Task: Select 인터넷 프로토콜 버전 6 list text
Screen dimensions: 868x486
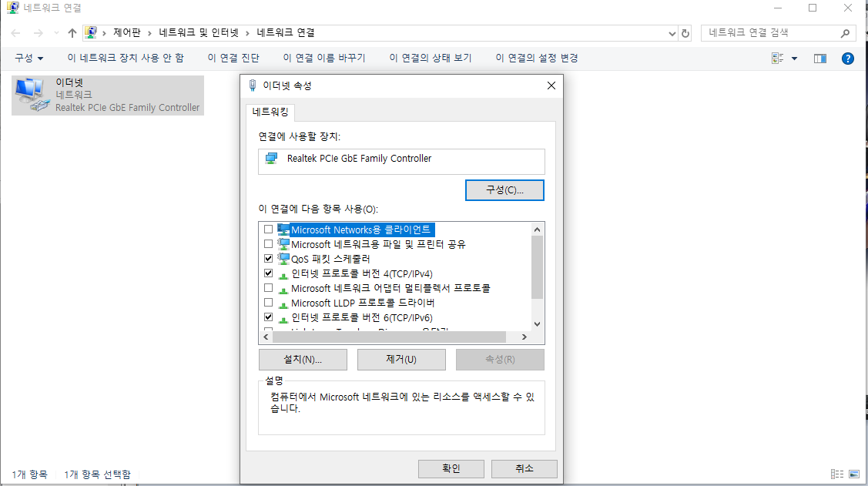Action: pyautogui.click(x=362, y=318)
